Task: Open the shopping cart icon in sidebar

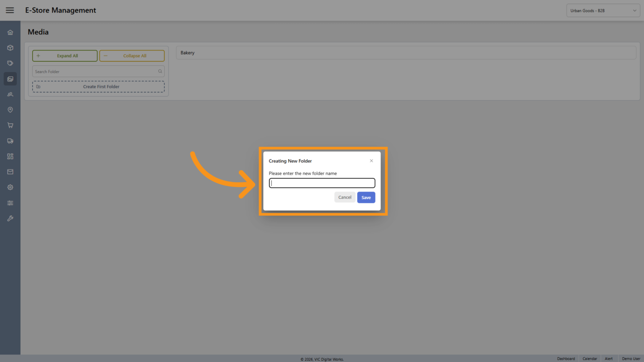Action: pyautogui.click(x=10, y=125)
